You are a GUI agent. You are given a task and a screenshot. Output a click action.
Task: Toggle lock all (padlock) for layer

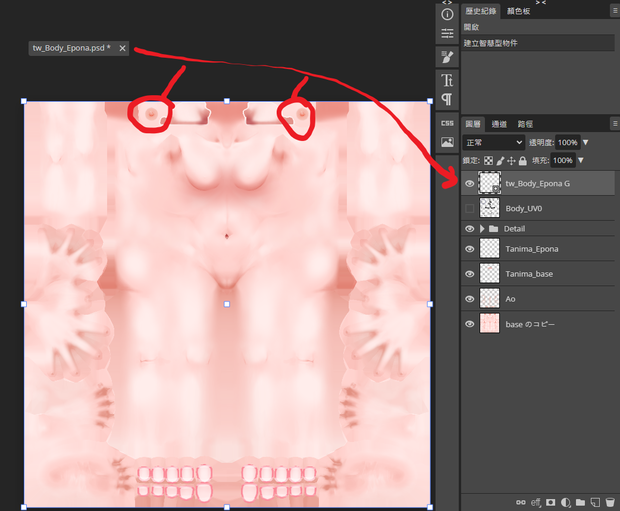[523, 161]
